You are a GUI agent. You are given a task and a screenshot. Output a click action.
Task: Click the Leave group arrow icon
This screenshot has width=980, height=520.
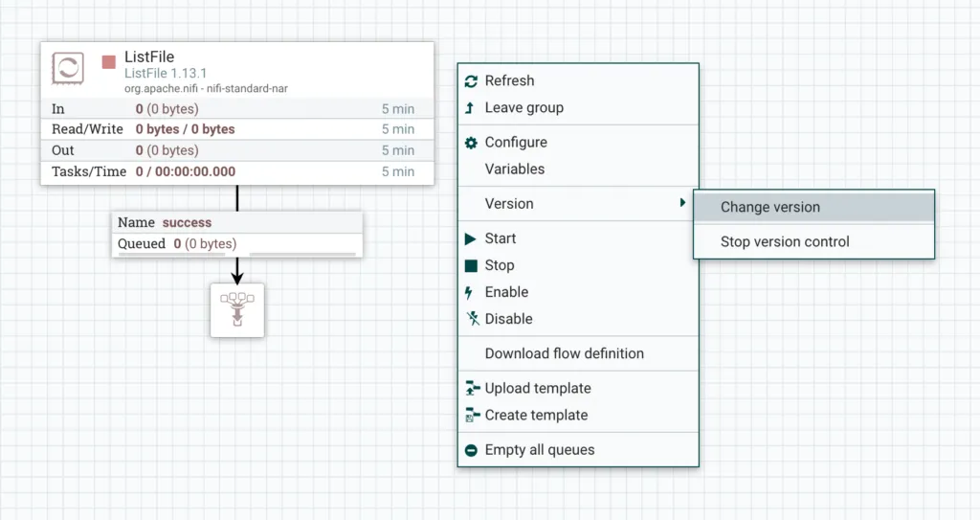pyautogui.click(x=470, y=108)
